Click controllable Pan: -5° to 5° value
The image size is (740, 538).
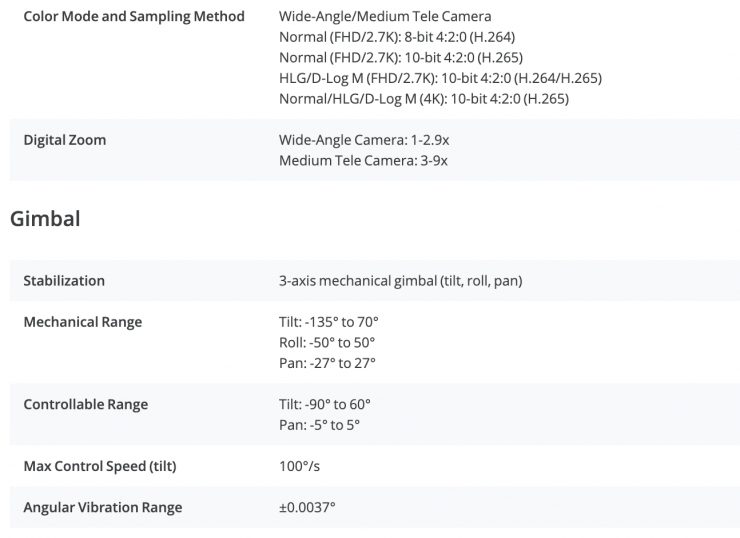tap(319, 425)
